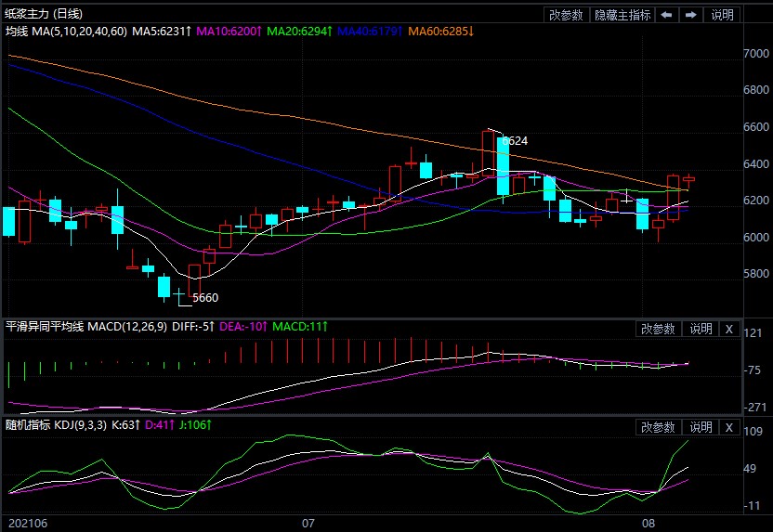
Task: Click the K:63 value
Action: click(125, 424)
